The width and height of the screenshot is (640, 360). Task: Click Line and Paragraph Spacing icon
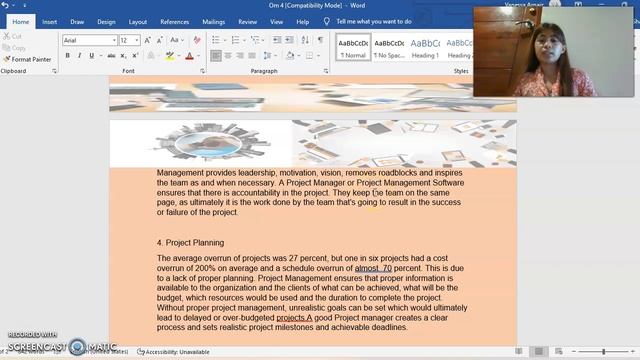(x=267, y=56)
